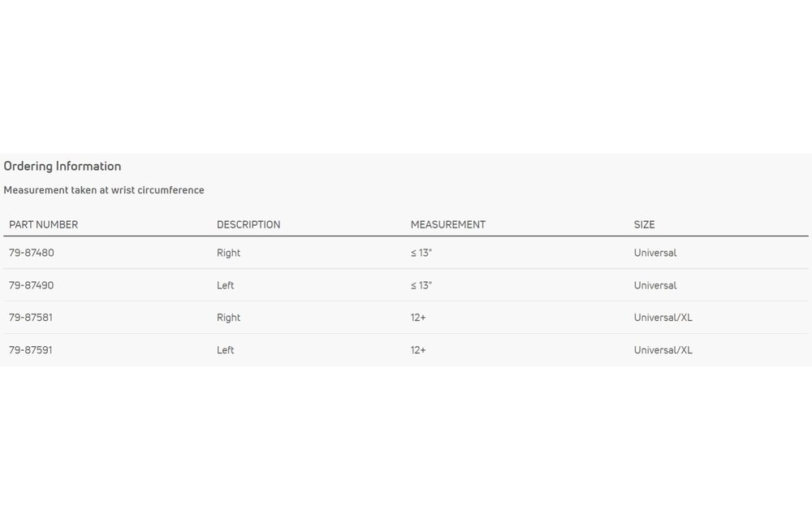This screenshot has width=812, height=520.
Task: Select part number 79-87490
Action: click(x=32, y=285)
